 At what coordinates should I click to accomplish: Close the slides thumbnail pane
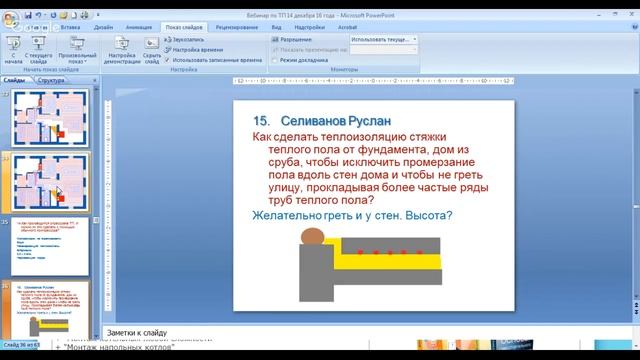pyautogui.click(x=95, y=80)
